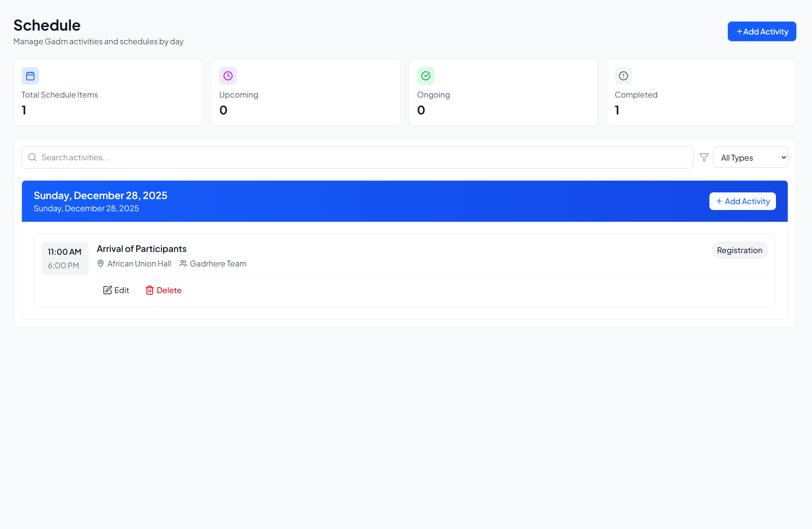This screenshot has height=529, width=812.
Task: Expand the type selector chevron
Action: pos(780,157)
